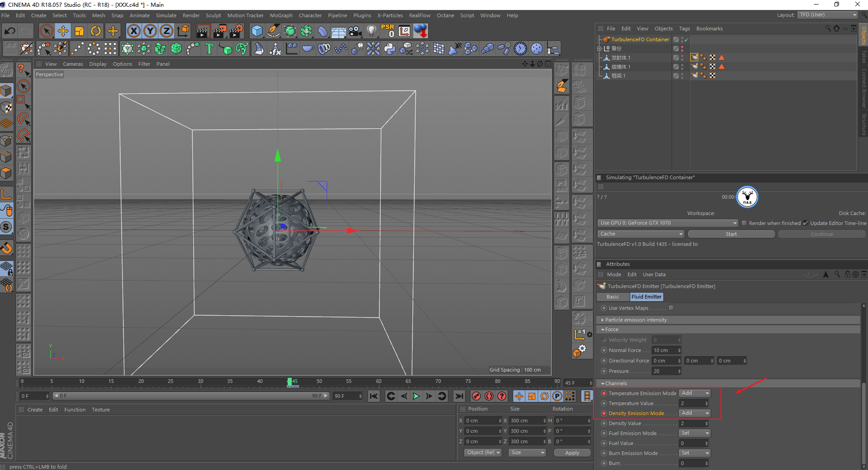Viewport: 868px width, 470px height.
Task: Click the Pressure value field
Action: pyautogui.click(x=666, y=371)
